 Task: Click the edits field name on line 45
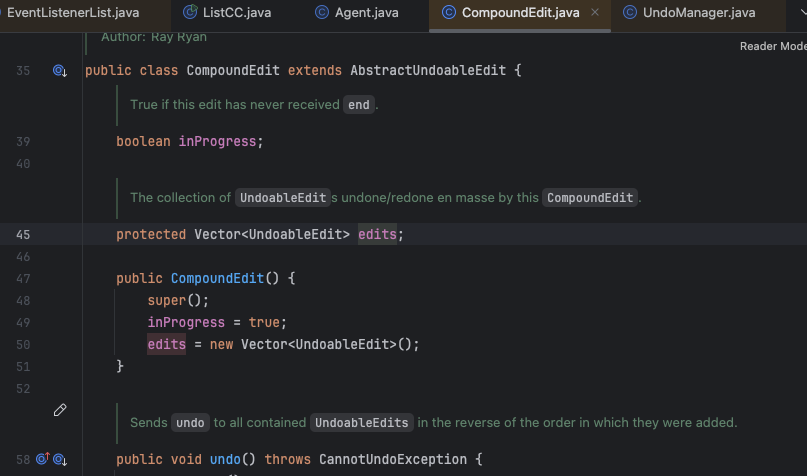(x=378, y=234)
